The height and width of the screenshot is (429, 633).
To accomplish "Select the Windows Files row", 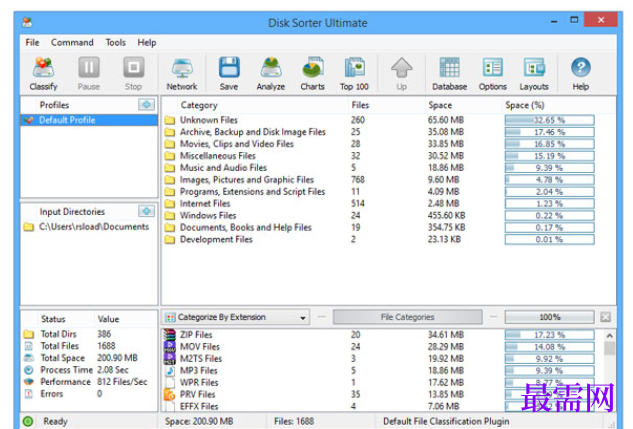I will click(379, 216).
